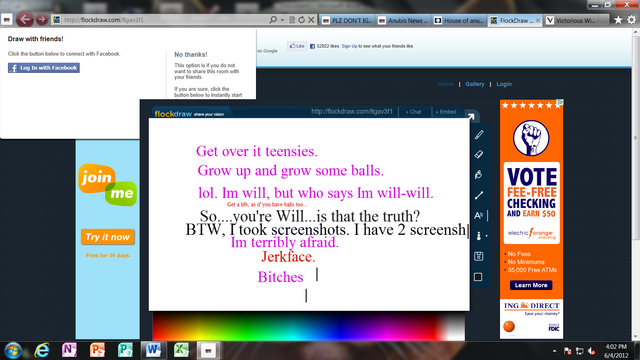This screenshot has height=360, width=640.
Task: Click the flockdraw logo
Action: click(x=173, y=114)
